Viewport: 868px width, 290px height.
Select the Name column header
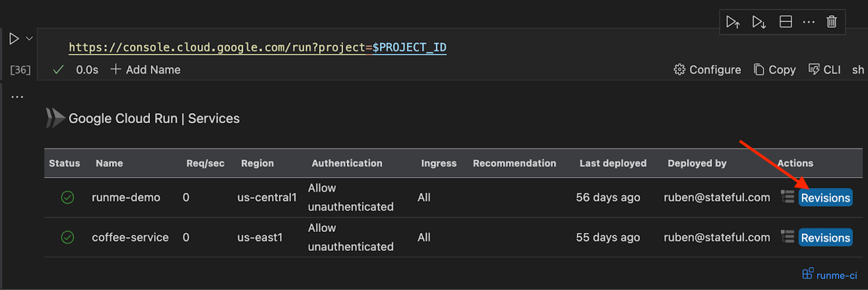(110, 163)
